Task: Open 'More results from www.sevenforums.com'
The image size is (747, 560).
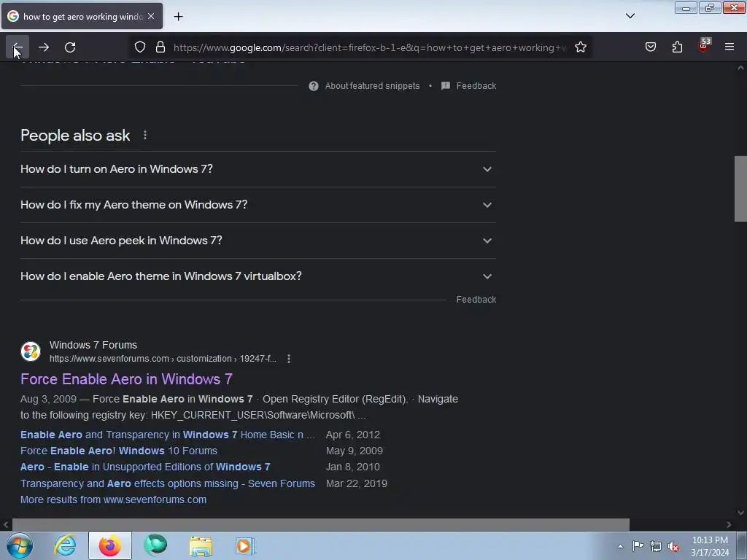Action: point(113,499)
